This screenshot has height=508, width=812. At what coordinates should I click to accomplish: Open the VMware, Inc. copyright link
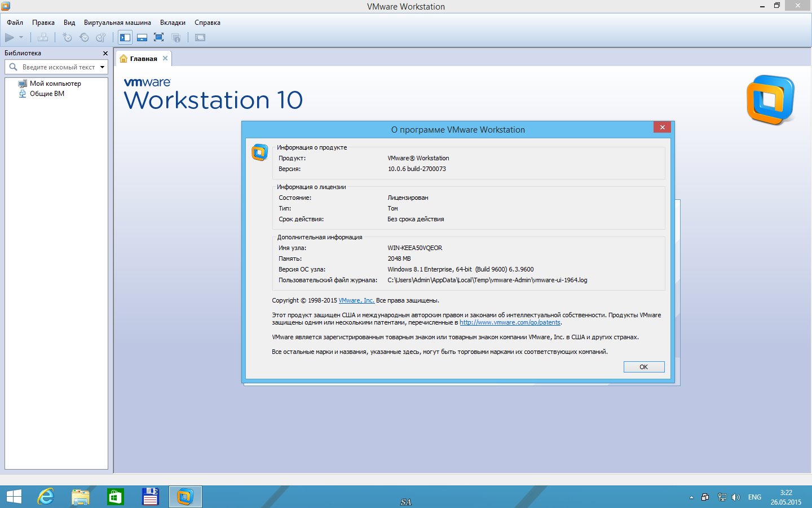(356, 300)
